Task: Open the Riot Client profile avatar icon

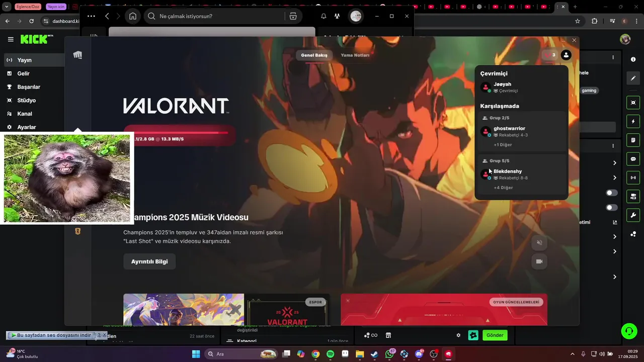Action: (x=566, y=55)
